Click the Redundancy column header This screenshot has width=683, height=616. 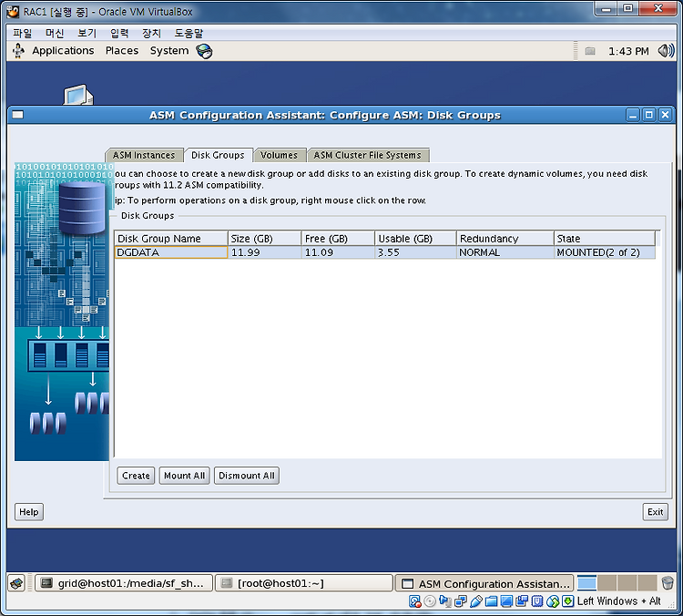click(505, 239)
